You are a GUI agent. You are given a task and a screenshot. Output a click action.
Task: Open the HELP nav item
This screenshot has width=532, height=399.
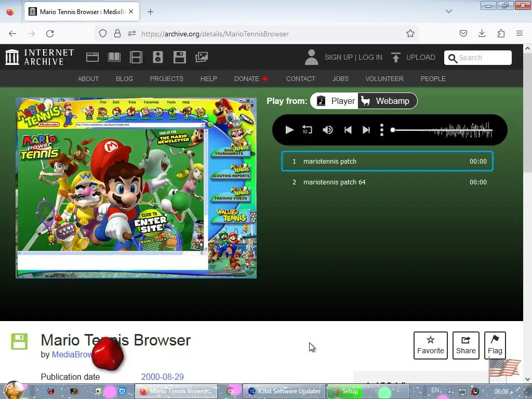(x=209, y=79)
